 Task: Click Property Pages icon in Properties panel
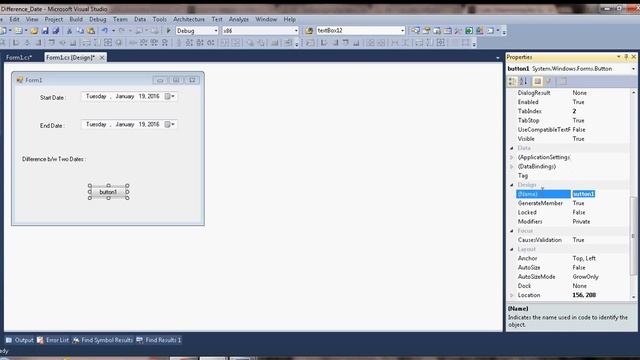click(563, 81)
